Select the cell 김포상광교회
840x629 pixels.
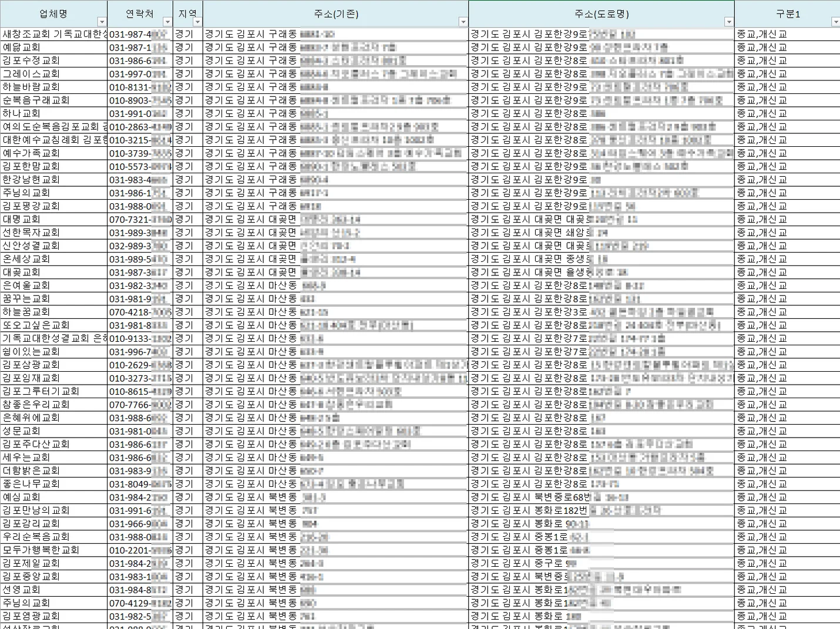[54, 365]
